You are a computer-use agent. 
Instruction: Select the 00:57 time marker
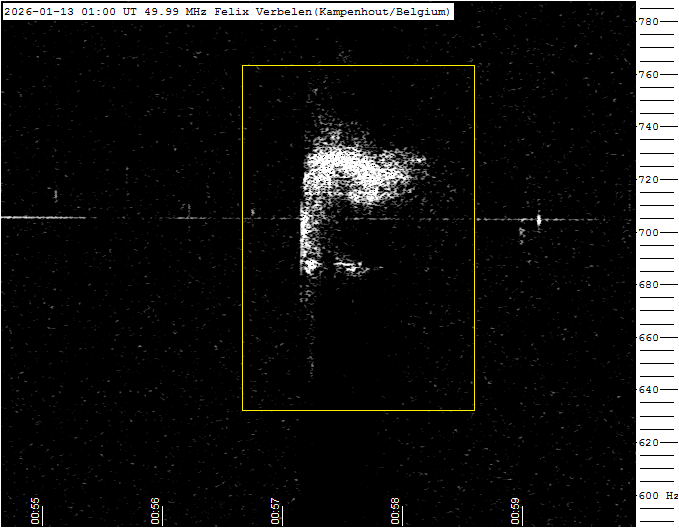click(275, 510)
